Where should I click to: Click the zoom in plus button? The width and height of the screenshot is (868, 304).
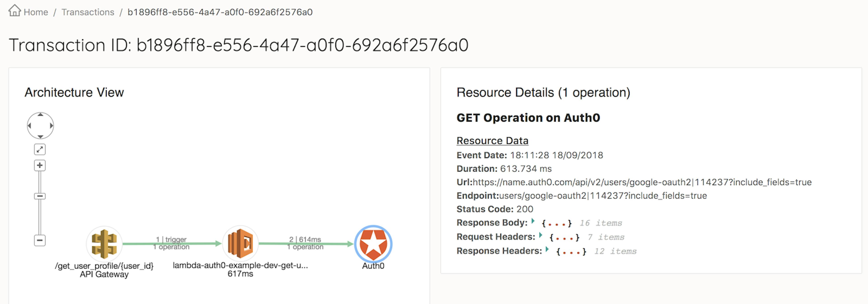(40, 165)
